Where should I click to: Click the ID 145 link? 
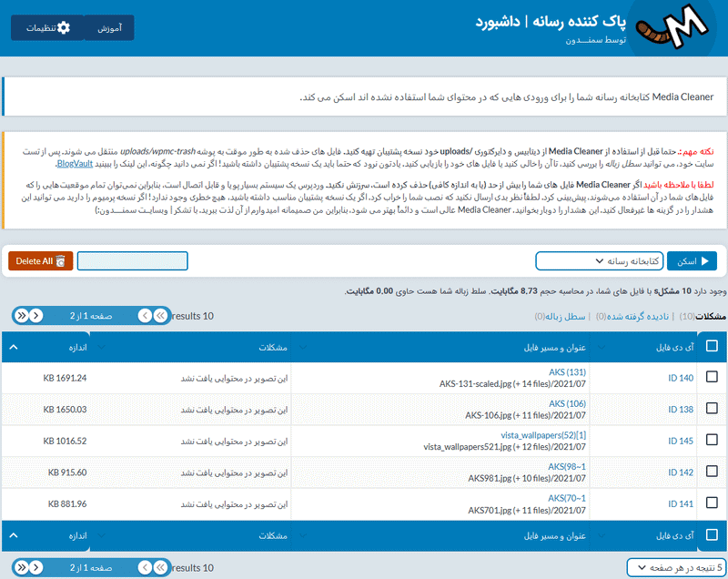click(681, 442)
